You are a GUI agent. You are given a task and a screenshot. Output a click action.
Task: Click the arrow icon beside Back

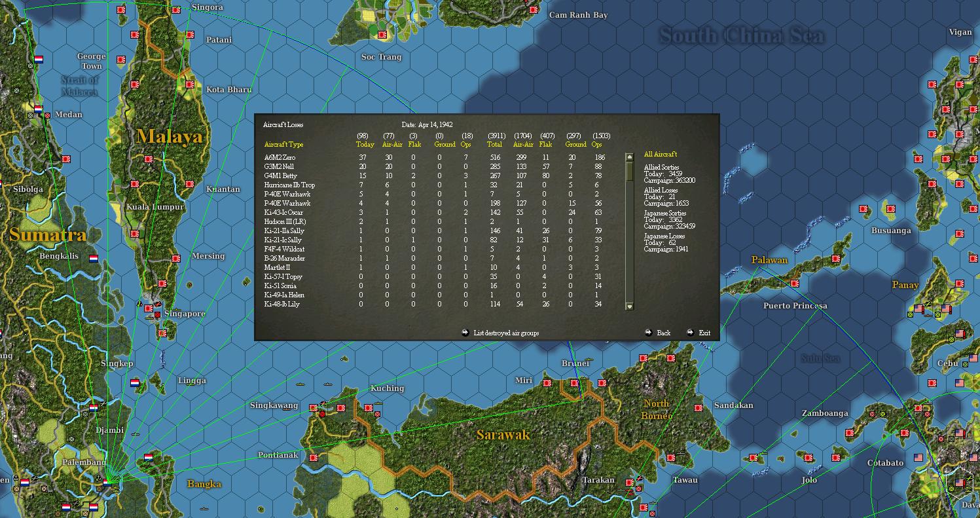648,333
